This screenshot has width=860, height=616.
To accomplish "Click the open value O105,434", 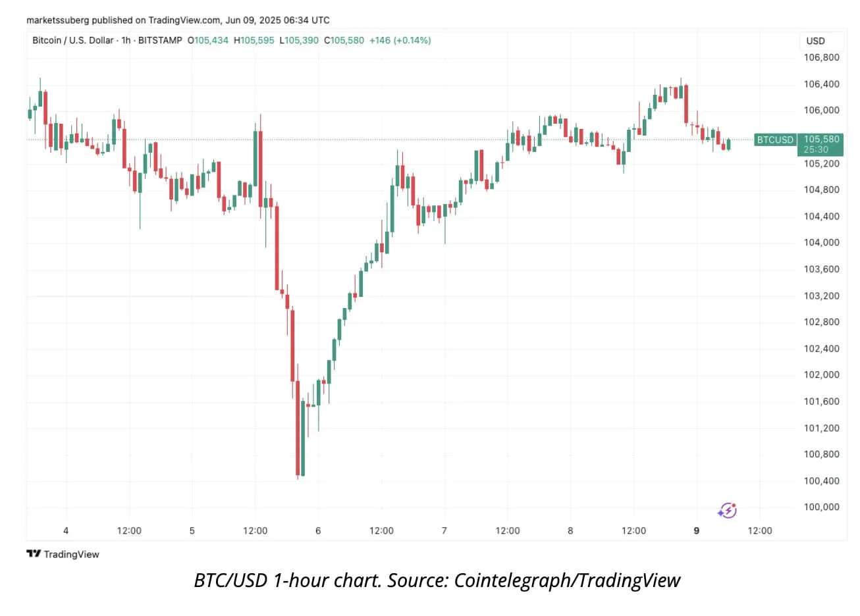I will (x=208, y=40).
